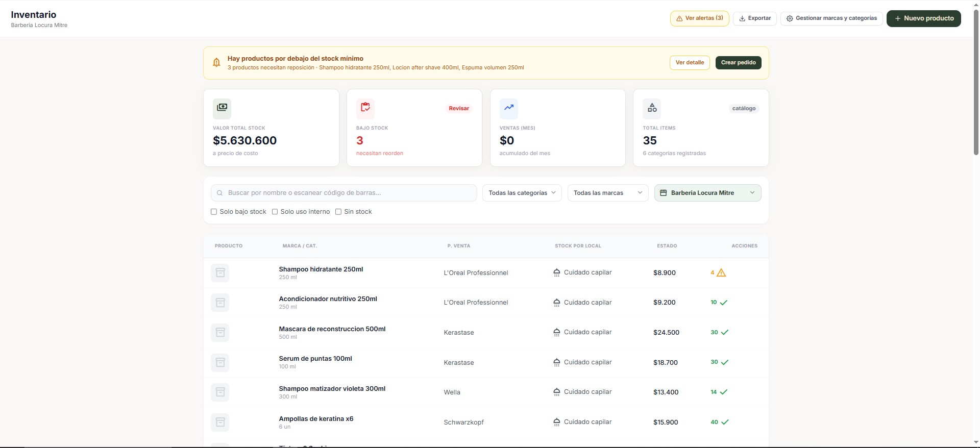Click the green check on Shampoo matizador row

pos(724,392)
